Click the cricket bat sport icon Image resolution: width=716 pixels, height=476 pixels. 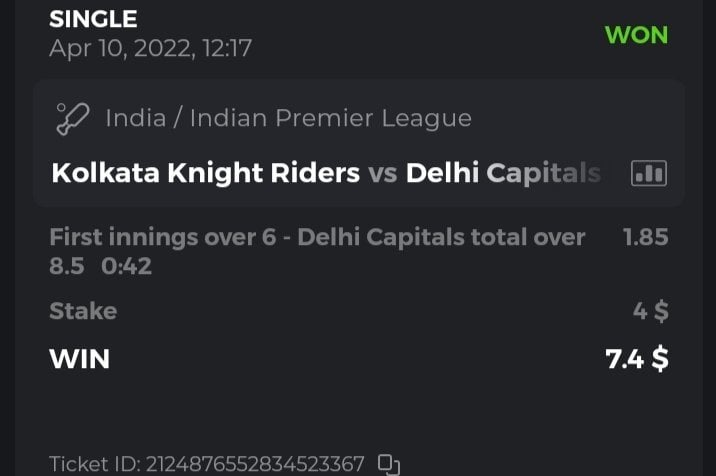click(72, 118)
